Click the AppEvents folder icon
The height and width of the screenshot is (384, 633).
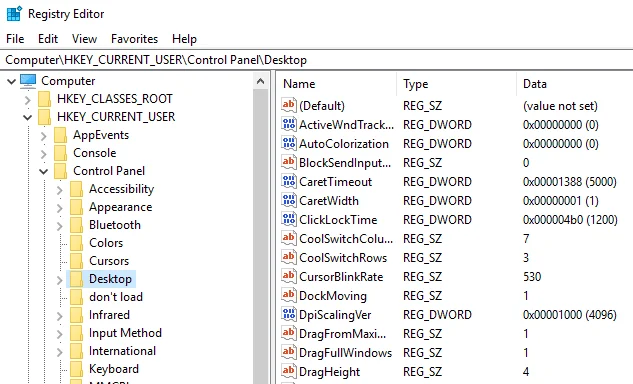coord(61,135)
